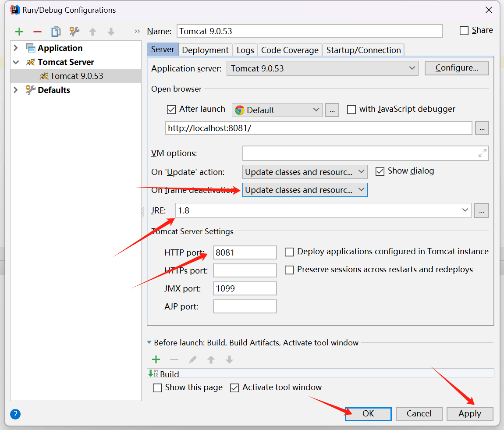Close the Run/Debug Configurations dialog
Image resolution: width=504 pixels, height=430 pixels.
(x=489, y=10)
